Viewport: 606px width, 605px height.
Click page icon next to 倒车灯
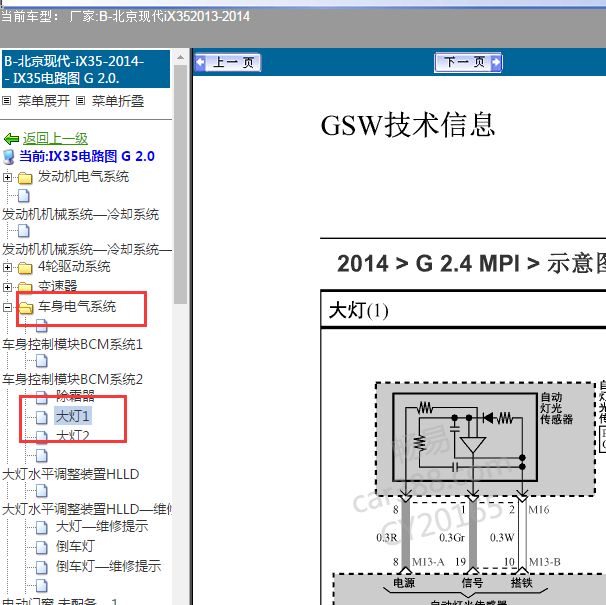point(41,547)
